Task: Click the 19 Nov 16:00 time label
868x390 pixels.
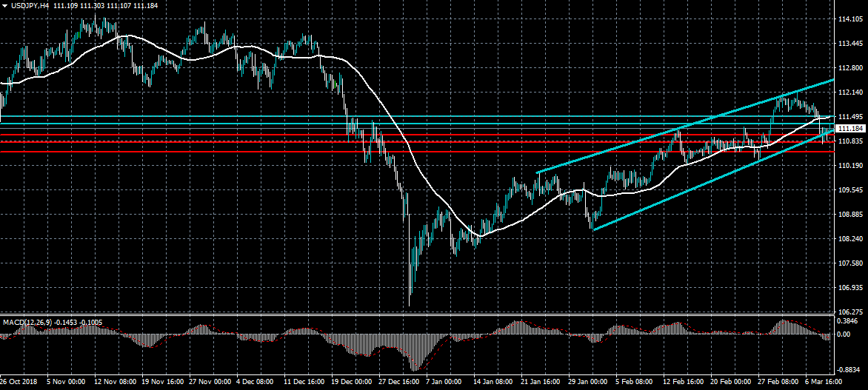Action: (x=161, y=382)
